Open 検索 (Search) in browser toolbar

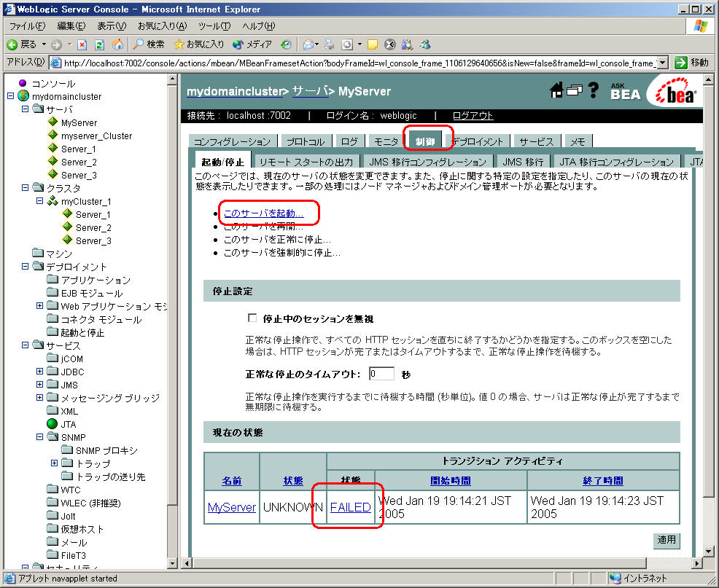click(148, 44)
